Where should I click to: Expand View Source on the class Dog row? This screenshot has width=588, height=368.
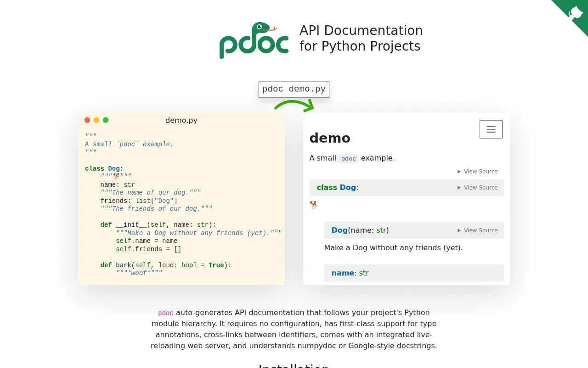[x=477, y=188]
